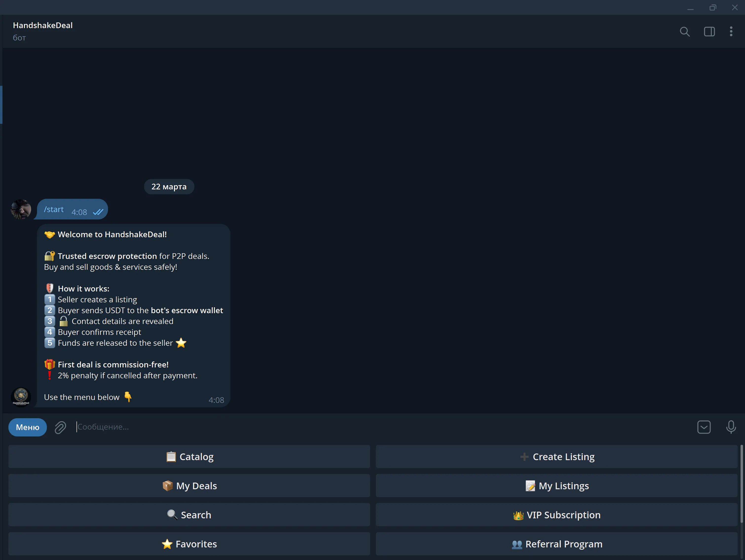Open the Referral Program button
This screenshot has height=560, width=745.
(557, 544)
